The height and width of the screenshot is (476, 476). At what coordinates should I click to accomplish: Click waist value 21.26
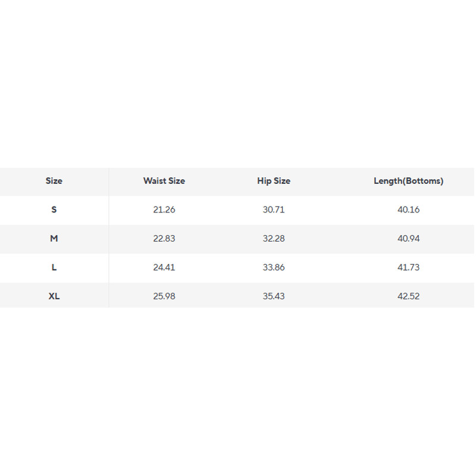(164, 210)
